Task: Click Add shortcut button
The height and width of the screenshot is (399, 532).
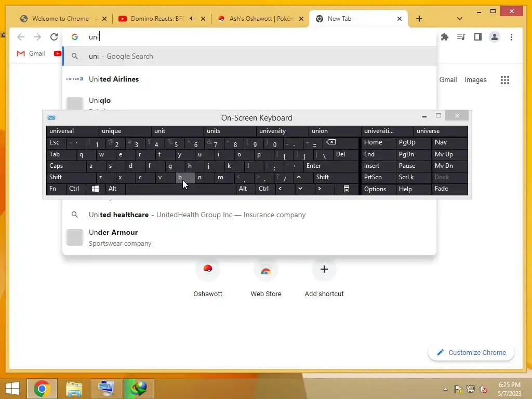Action: [x=324, y=279]
